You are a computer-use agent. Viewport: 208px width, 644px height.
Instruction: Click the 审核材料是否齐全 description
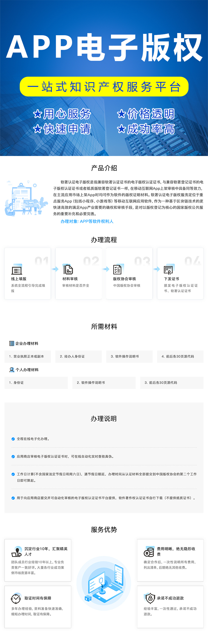click(76, 285)
